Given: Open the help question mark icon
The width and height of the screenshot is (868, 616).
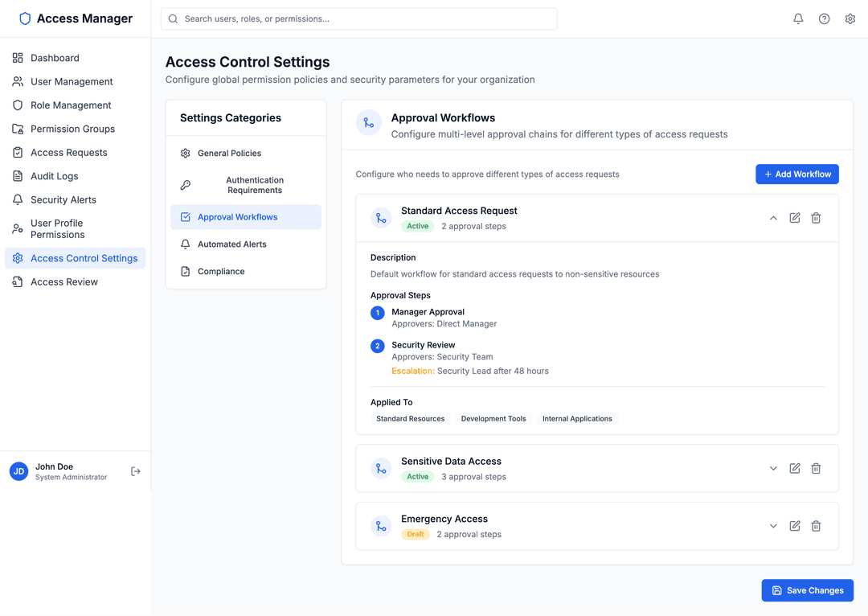Looking at the screenshot, I should (824, 18).
